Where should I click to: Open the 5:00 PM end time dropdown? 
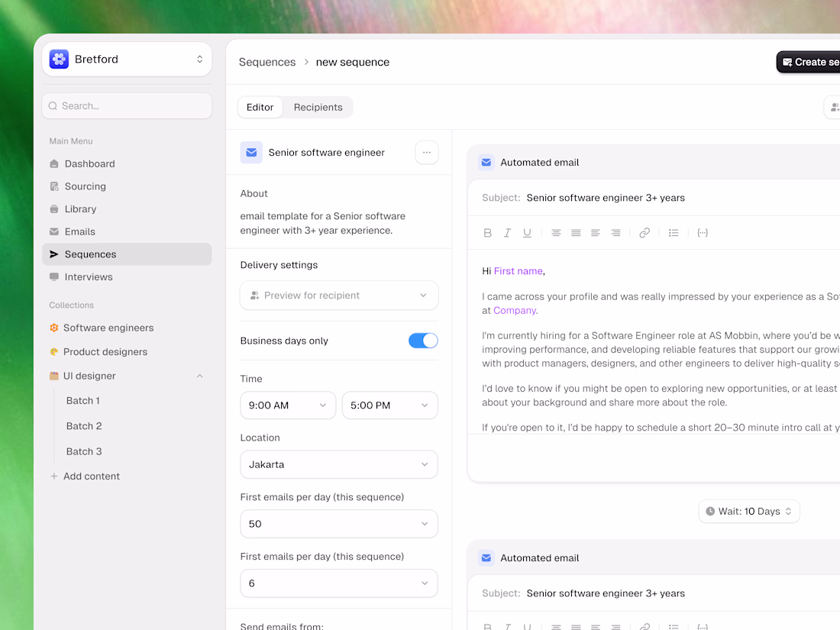390,405
